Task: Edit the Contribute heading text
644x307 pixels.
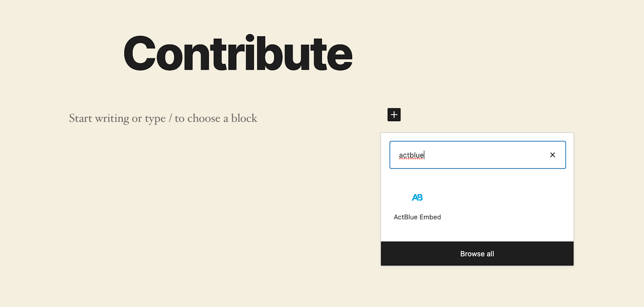Action: (x=238, y=54)
